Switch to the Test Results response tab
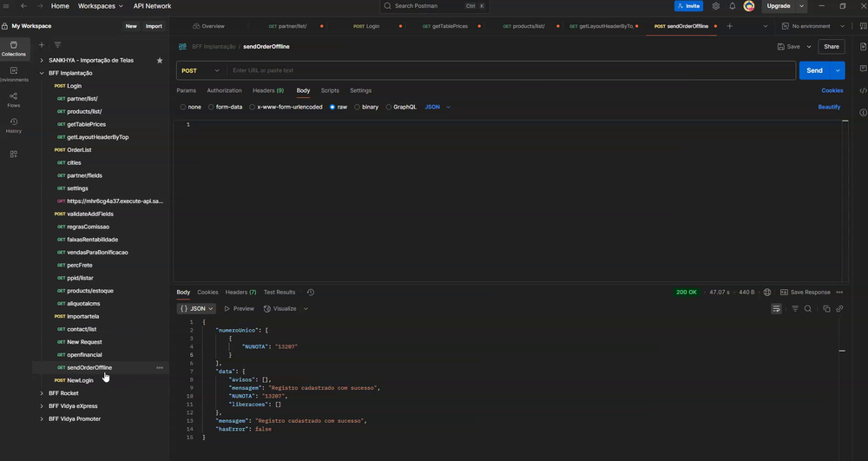 tap(279, 293)
